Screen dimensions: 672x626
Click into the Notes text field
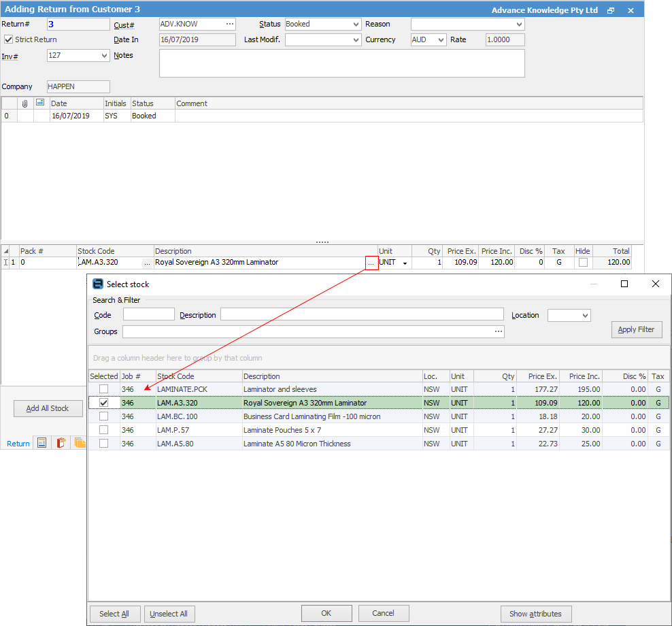point(341,63)
